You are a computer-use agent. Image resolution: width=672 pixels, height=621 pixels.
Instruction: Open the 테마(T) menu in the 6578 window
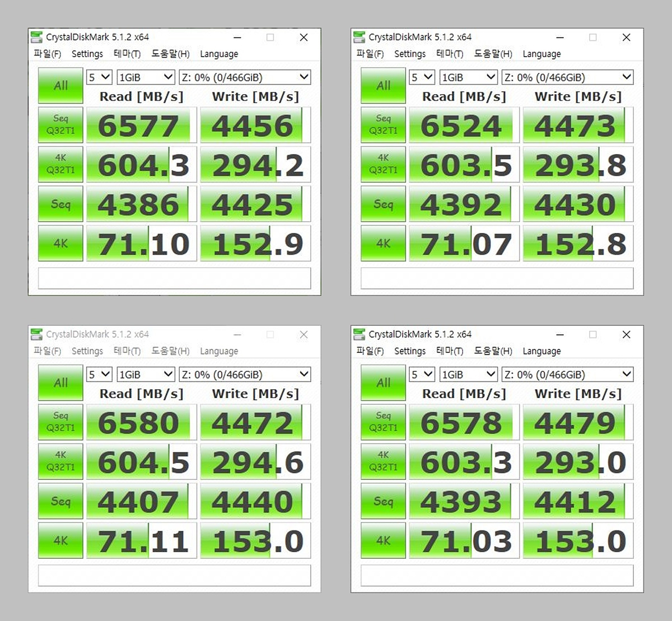pyautogui.click(x=450, y=351)
